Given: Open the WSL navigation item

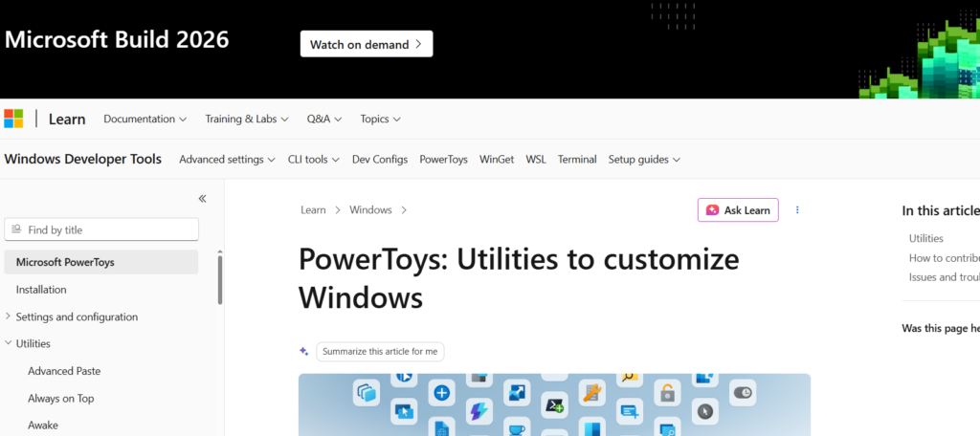Looking at the screenshot, I should (x=536, y=160).
